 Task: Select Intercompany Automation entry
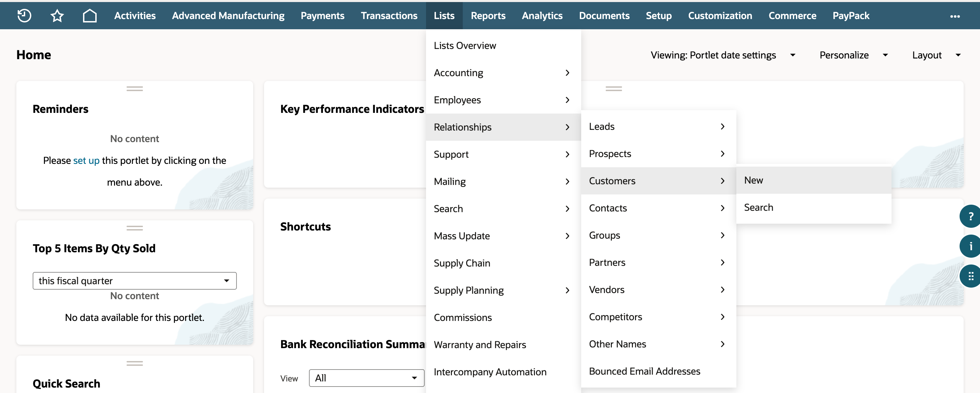(x=503, y=372)
